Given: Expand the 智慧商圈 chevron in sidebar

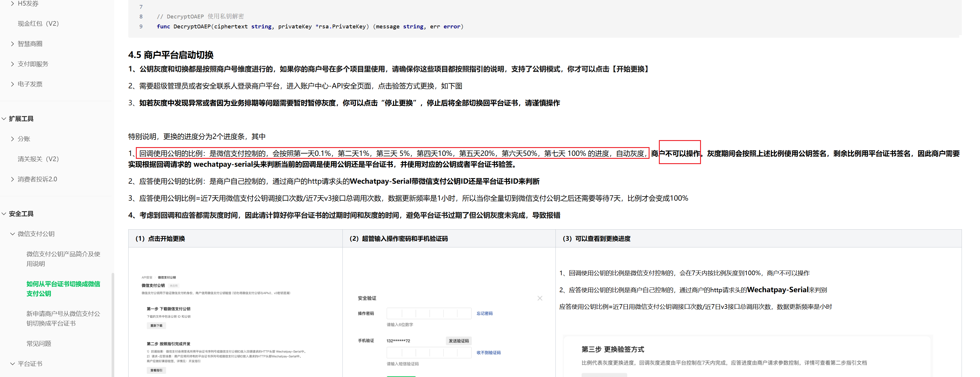Looking at the screenshot, I should pos(13,44).
